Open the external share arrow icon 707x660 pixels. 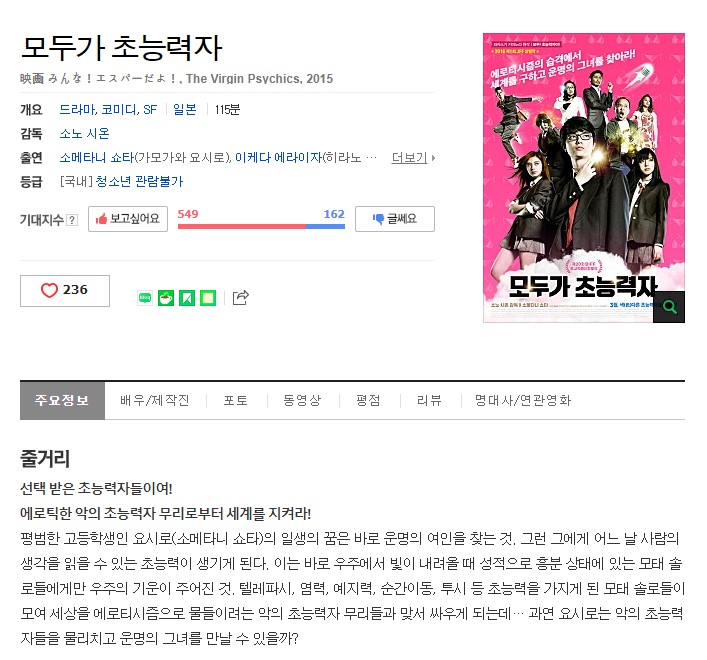[240, 298]
